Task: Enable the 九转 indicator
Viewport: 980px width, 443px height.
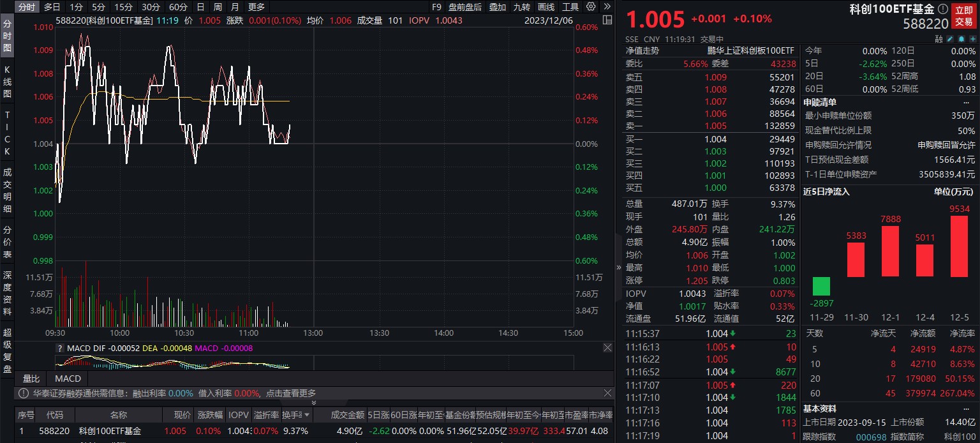Action: click(523, 7)
